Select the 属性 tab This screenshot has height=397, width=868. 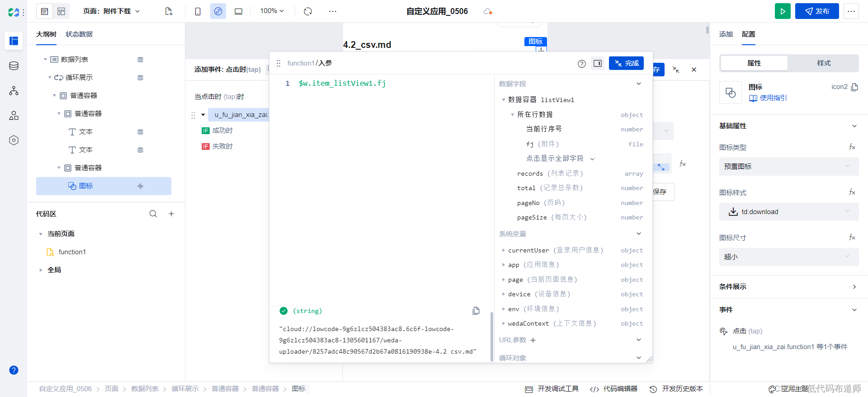click(754, 63)
